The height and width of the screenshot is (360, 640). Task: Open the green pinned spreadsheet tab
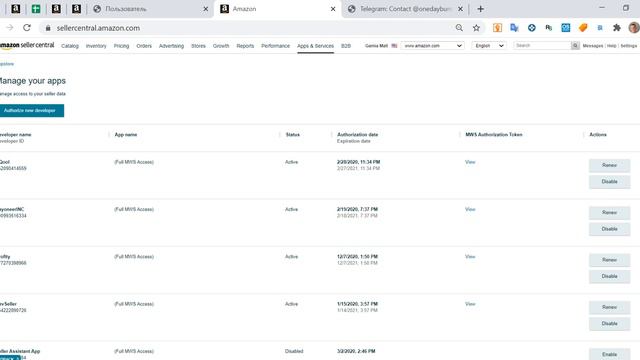pyautogui.click(x=36, y=9)
